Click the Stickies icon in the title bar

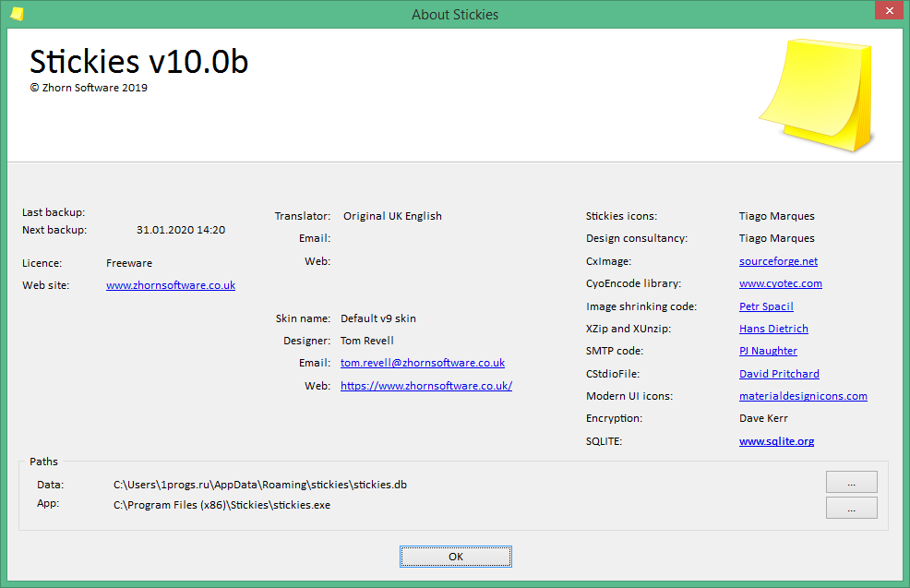click(17, 14)
